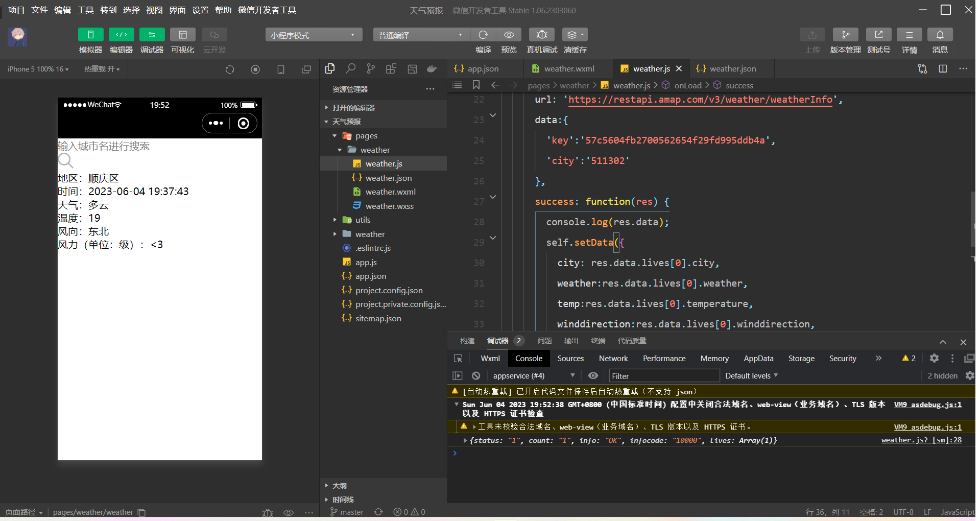Open the 工具 menu
The width and height of the screenshot is (980, 521).
[x=85, y=10]
